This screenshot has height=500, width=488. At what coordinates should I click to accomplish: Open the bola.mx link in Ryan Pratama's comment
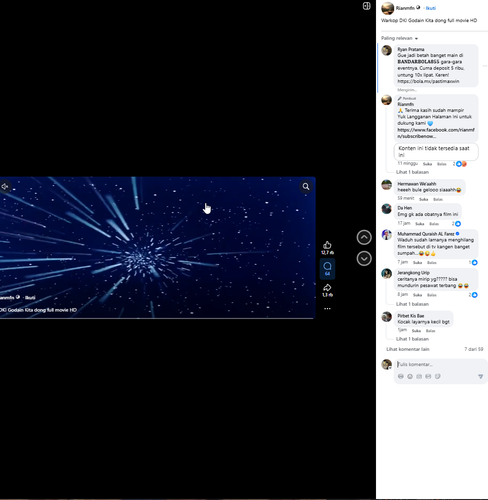(x=428, y=81)
